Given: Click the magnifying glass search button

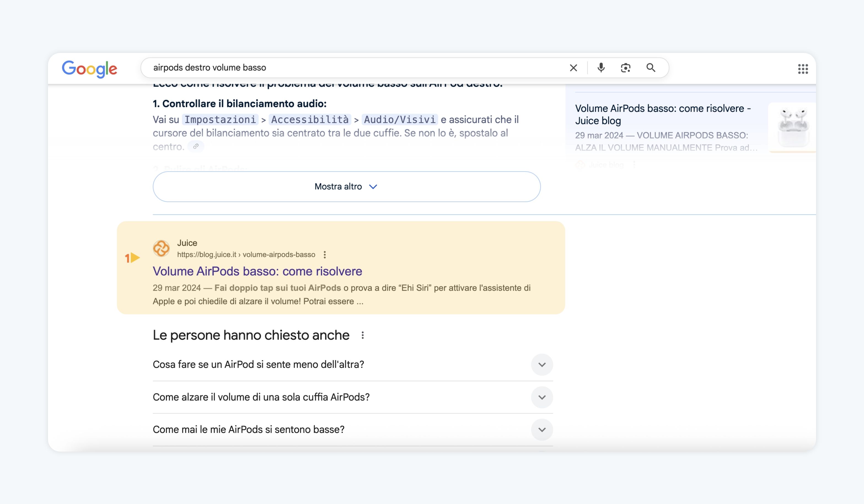Looking at the screenshot, I should pyautogui.click(x=651, y=68).
